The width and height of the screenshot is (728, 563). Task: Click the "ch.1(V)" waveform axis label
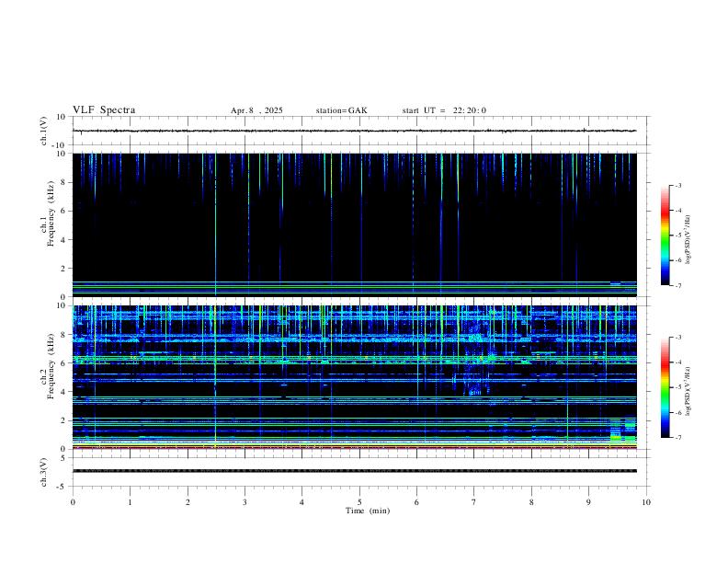tap(44, 131)
